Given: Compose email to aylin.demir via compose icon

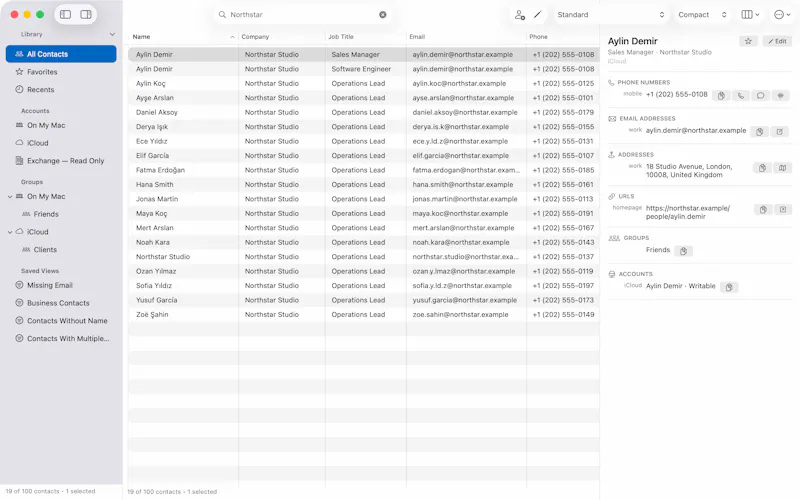Looking at the screenshot, I should (x=780, y=132).
